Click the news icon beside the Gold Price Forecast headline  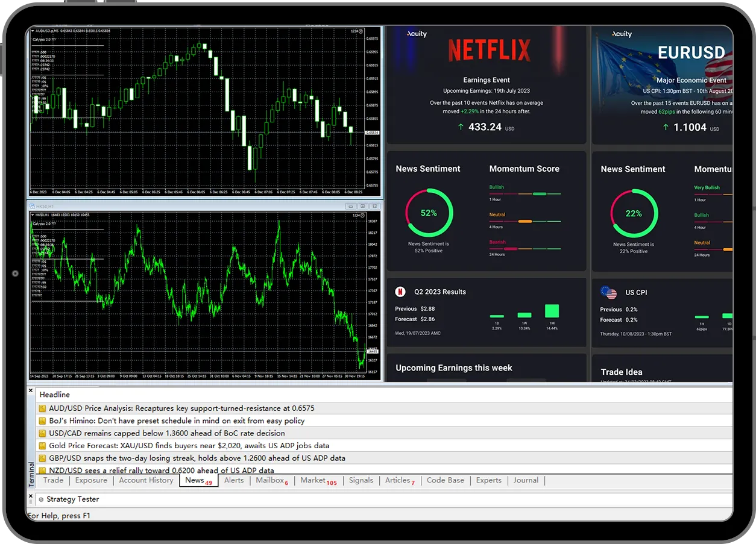point(42,446)
